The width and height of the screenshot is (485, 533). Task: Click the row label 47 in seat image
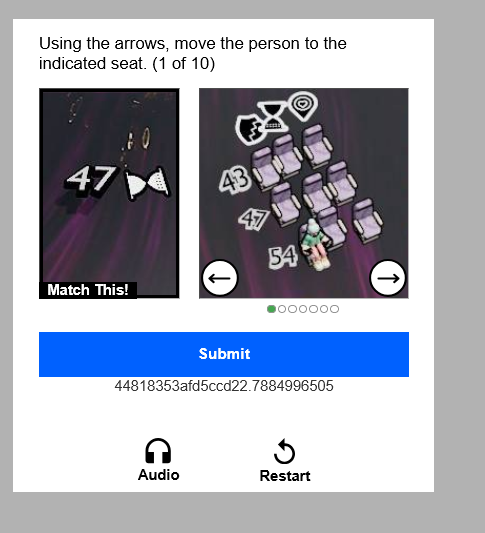[253, 219]
